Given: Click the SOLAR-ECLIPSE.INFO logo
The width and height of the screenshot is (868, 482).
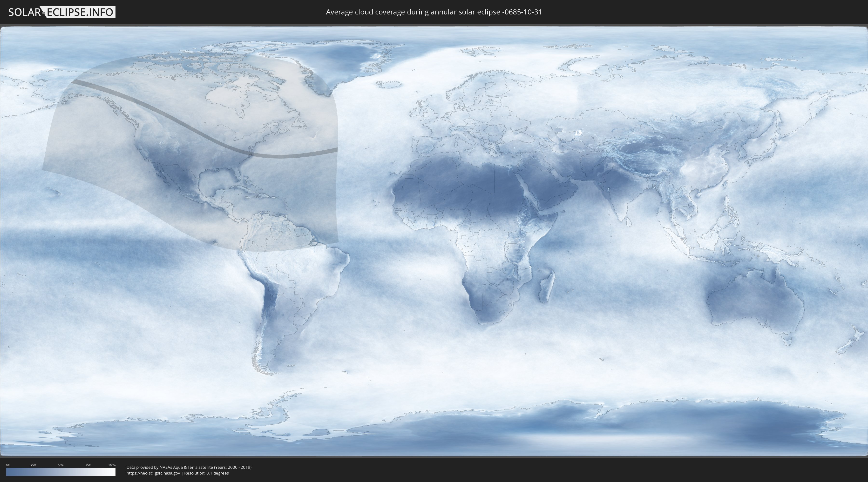Looking at the screenshot, I should (62, 12).
